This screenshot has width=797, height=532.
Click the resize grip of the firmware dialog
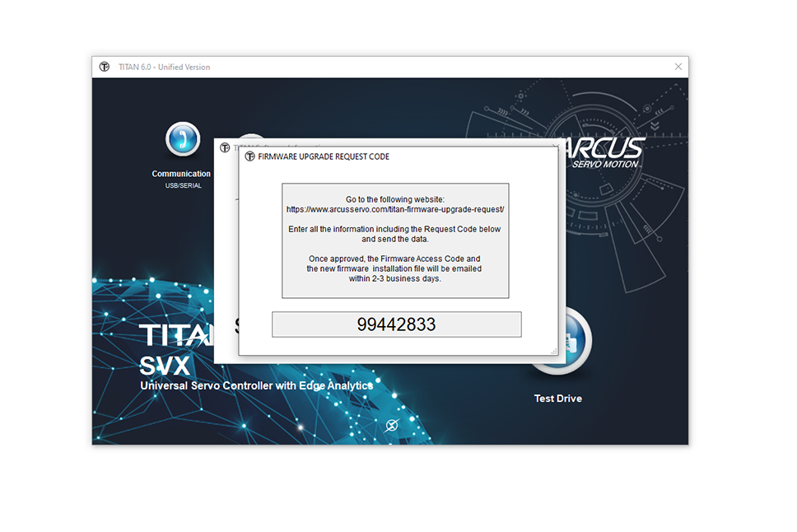553,352
